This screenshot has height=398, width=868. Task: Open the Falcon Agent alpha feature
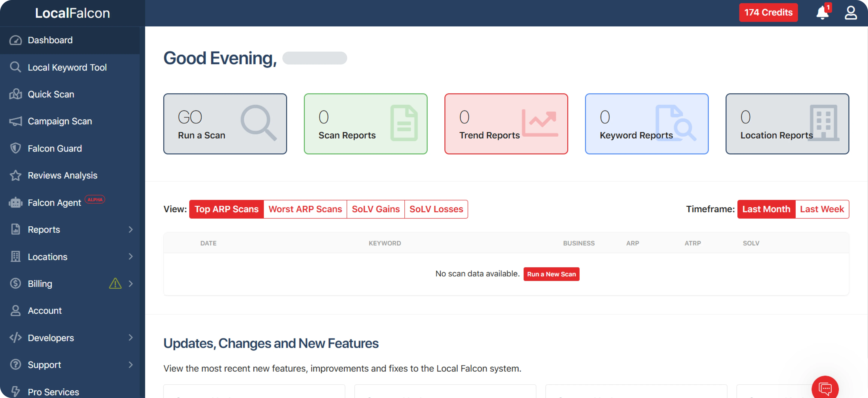pyautogui.click(x=54, y=202)
